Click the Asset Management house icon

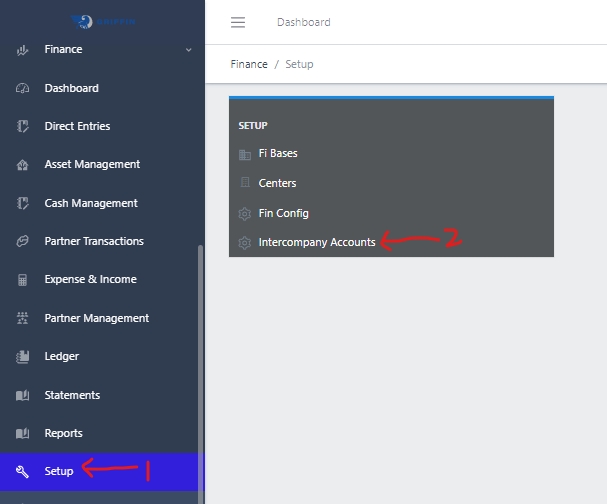click(22, 165)
